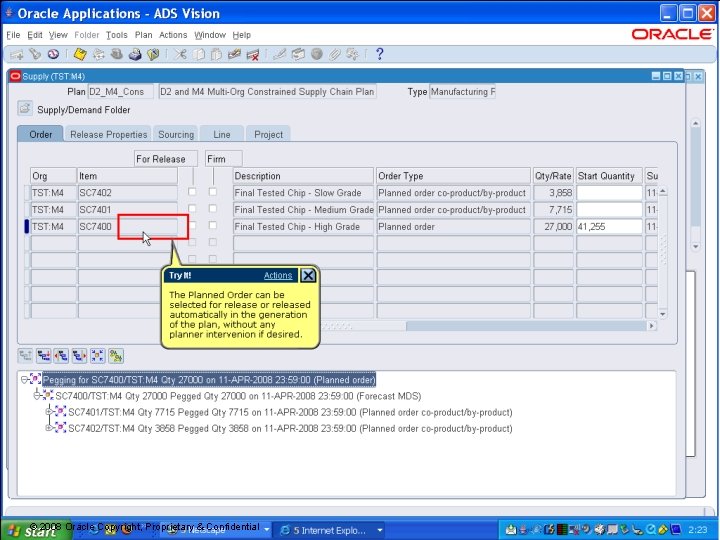Expand the SC7402 Qty 3858 tree node
Screen dimensions: 720x540
point(49,428)
